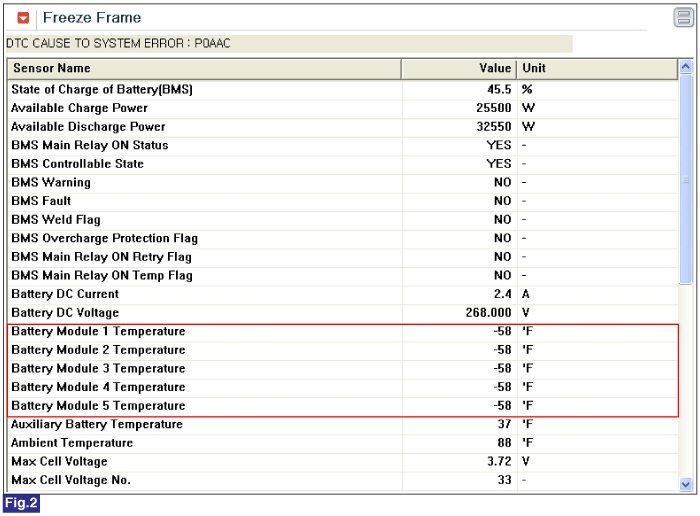
Task: Select Battery DC Voltage row
Action: [343, 313]
